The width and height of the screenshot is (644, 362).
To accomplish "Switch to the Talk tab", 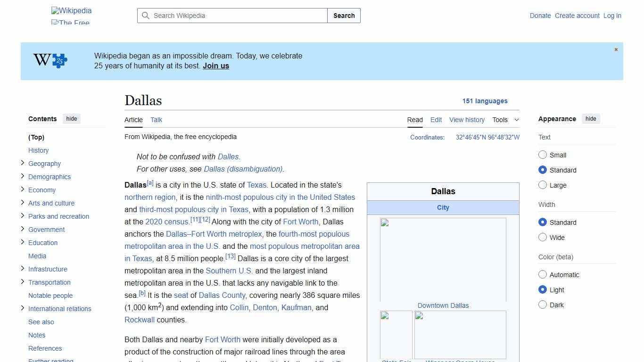I will pyautogui.click(x=156, y=120).
